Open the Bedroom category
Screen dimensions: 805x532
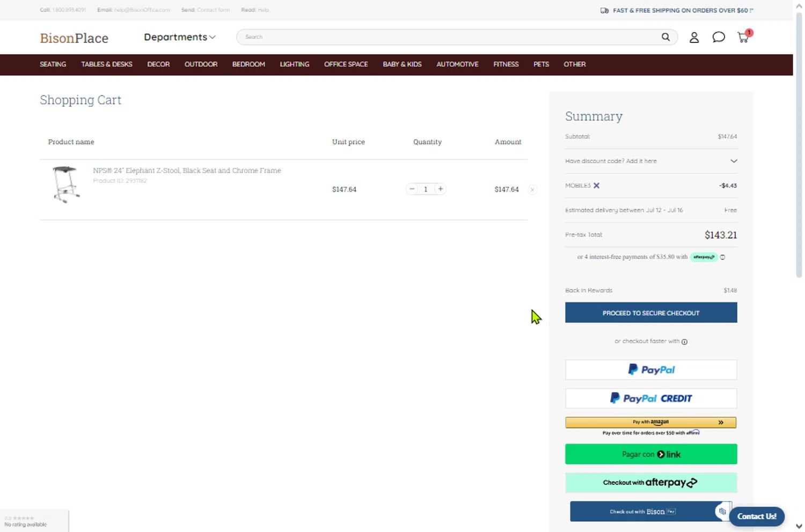click(248, 64)
